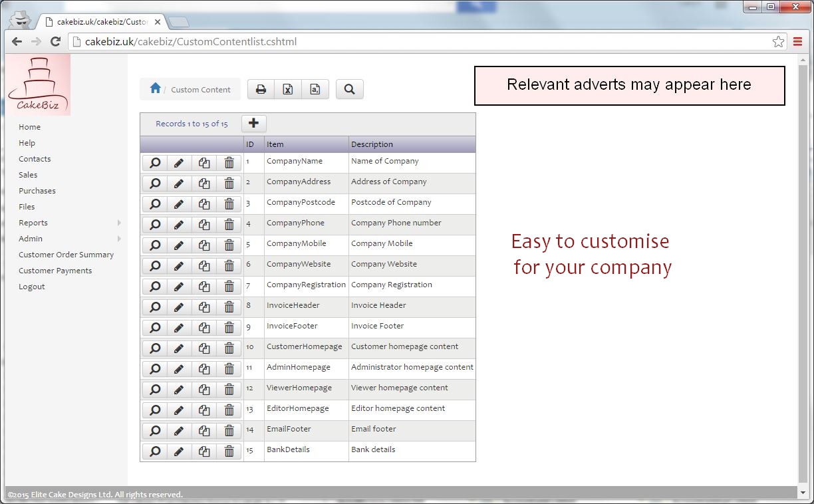
Task: Open the print view for Custom Content
Action: click(261, 88)
